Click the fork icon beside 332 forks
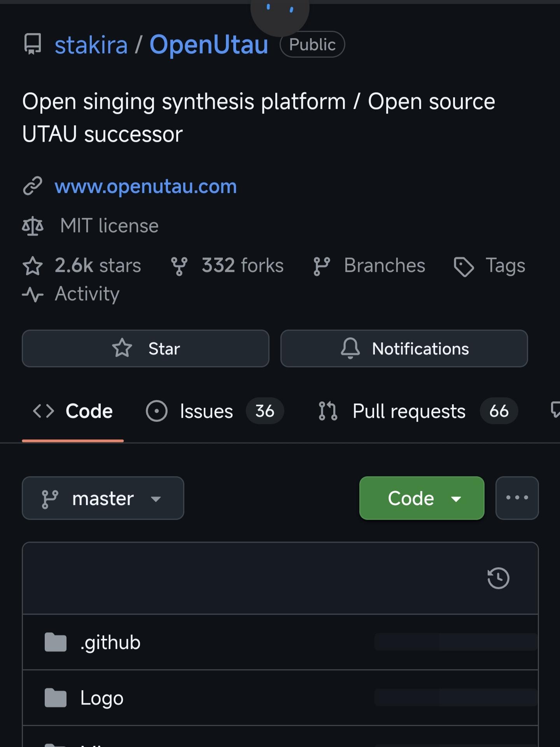The image size is (560, 747). click(x=179, y=266)
